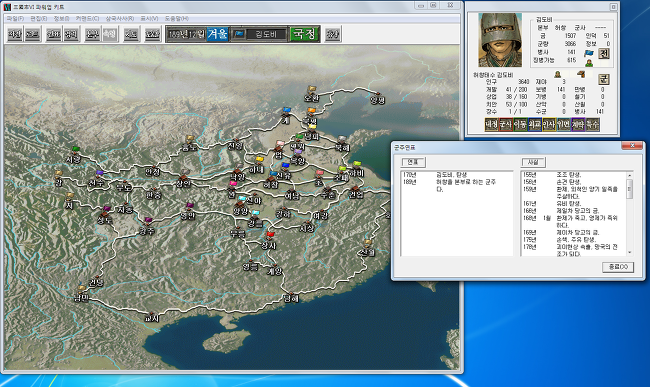Click the 김도비 helmeted portrait

[x=500, y=40]
